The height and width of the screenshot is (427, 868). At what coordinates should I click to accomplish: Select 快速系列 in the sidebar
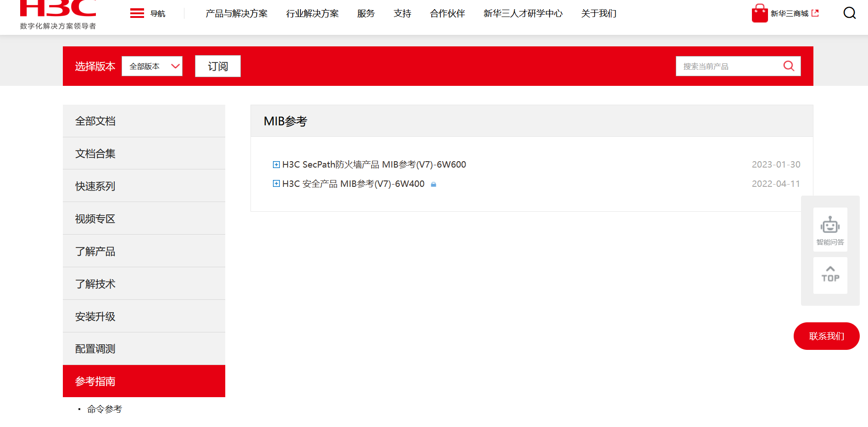coord(144,186)
